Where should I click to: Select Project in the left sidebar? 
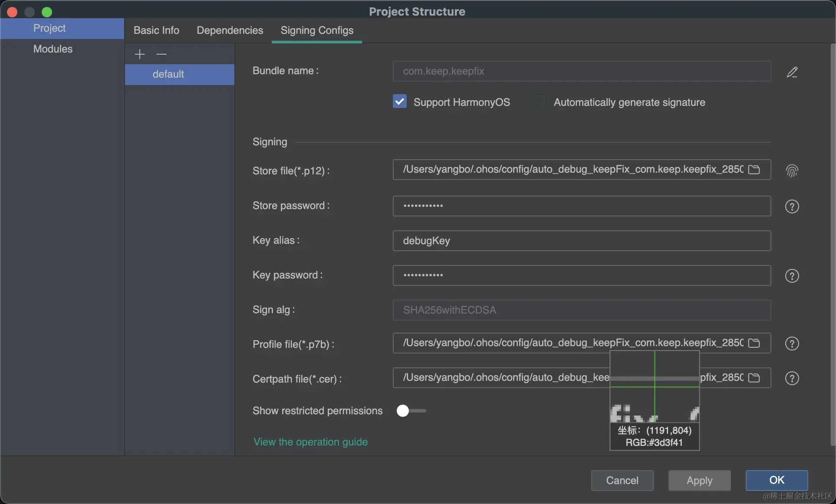(x=62, y=29)
